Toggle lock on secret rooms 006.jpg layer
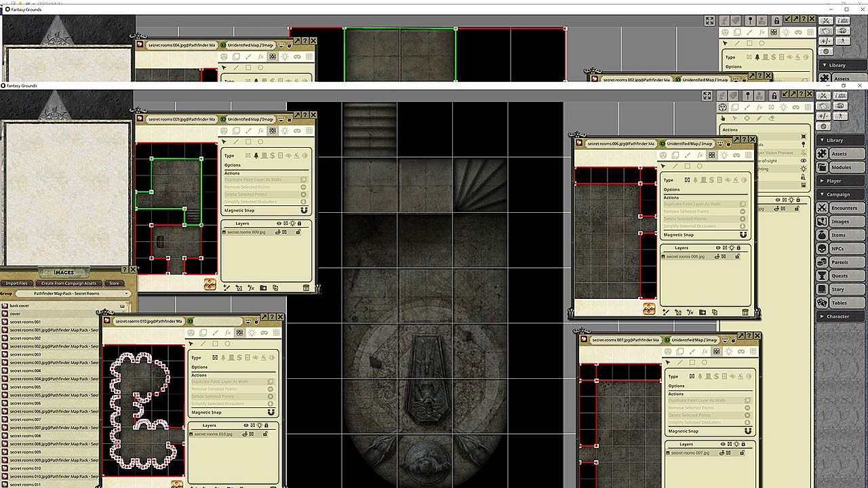 point(738,257)
